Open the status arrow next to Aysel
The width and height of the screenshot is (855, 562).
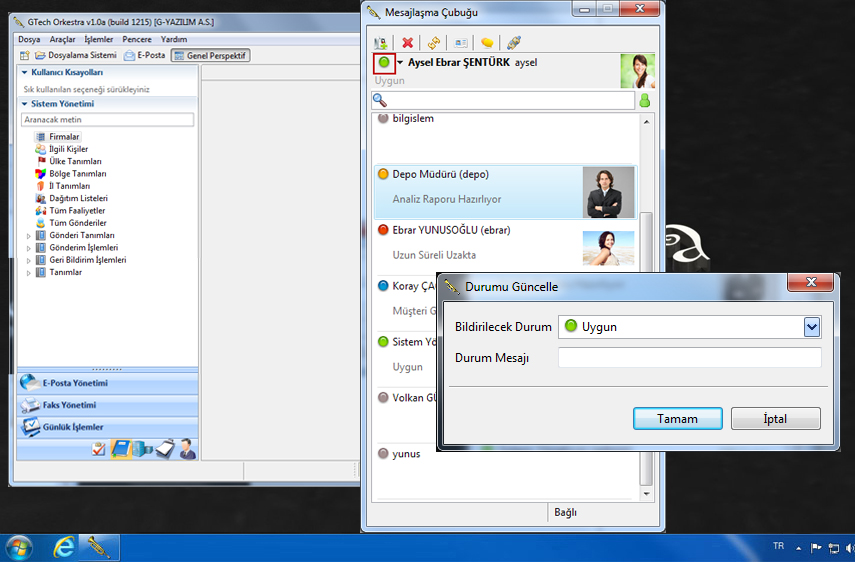(x=400, y=63)
